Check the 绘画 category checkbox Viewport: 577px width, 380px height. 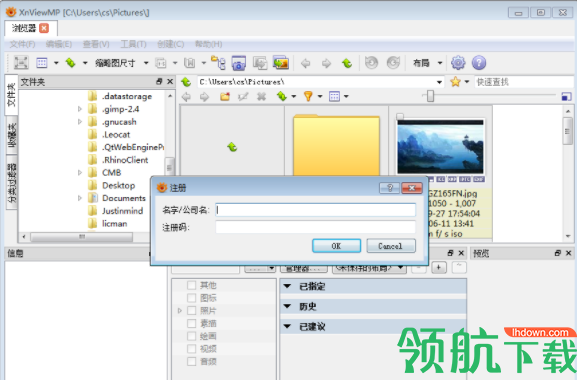click(x=191, y=336)
